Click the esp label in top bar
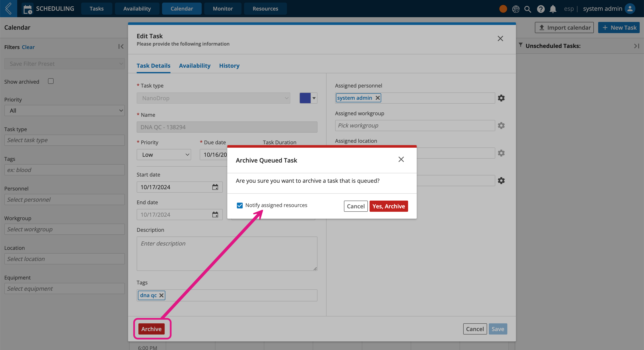This screenshot has width=644, height=350. coord(569,9)
